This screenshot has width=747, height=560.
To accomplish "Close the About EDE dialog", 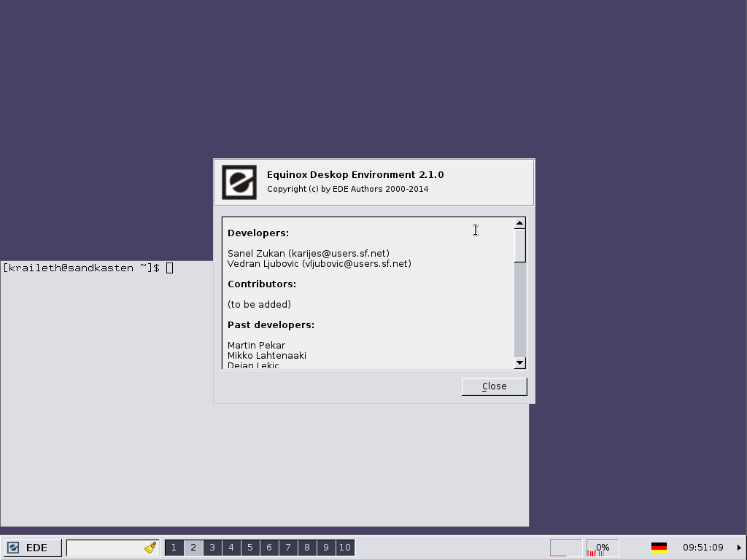I will pyautogui.click(x=494, y=386).
